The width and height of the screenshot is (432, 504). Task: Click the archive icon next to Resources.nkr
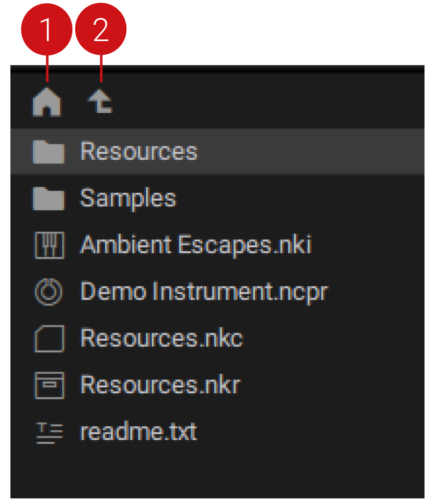pos(49,385)
